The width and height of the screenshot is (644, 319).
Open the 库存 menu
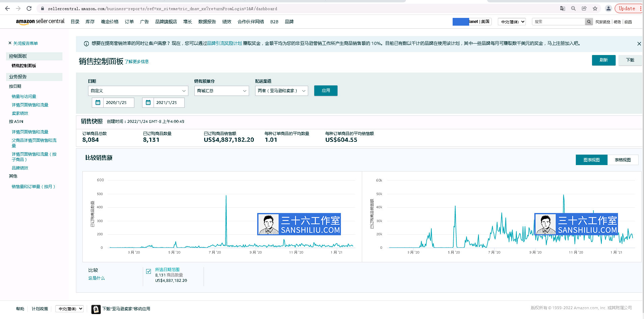tap(90, 22)
